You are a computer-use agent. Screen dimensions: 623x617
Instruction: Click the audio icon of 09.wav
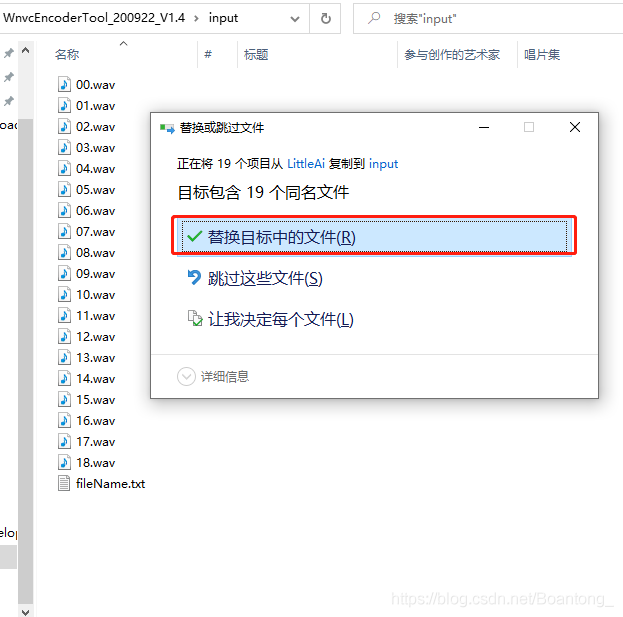click(64, 273)
